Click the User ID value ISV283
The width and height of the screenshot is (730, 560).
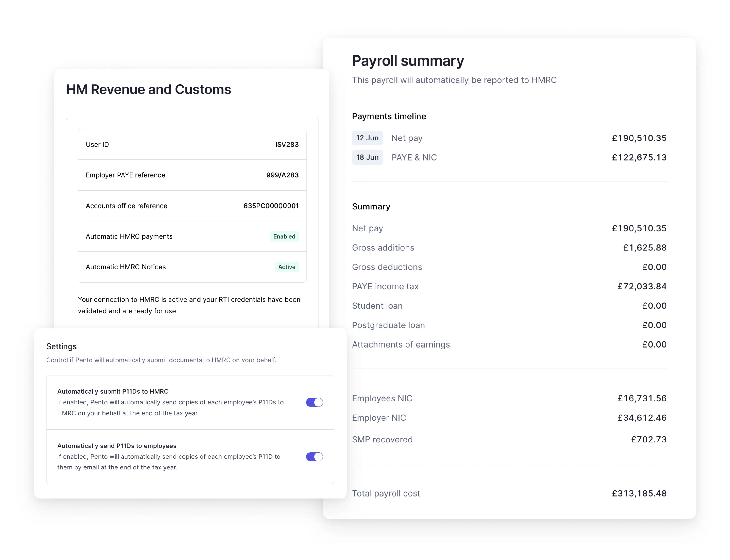click(287, 144)
